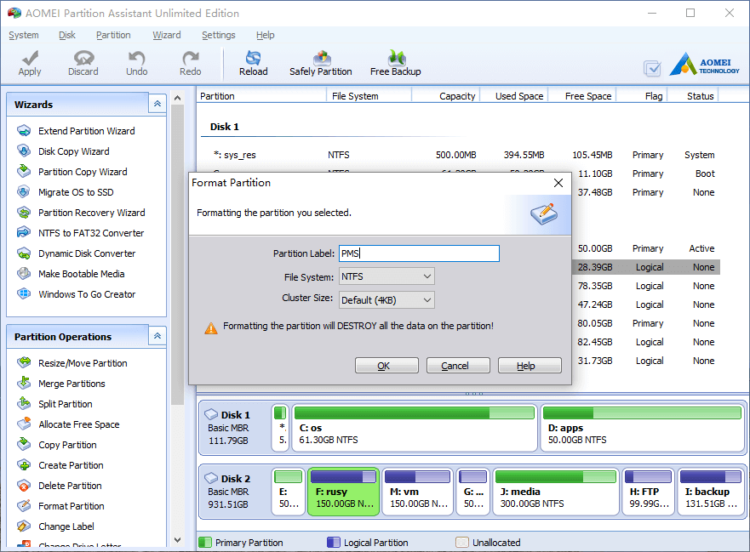The image size is (750, 552).
Task: Click the Undo arrow icon
Action: click(136, 58)
